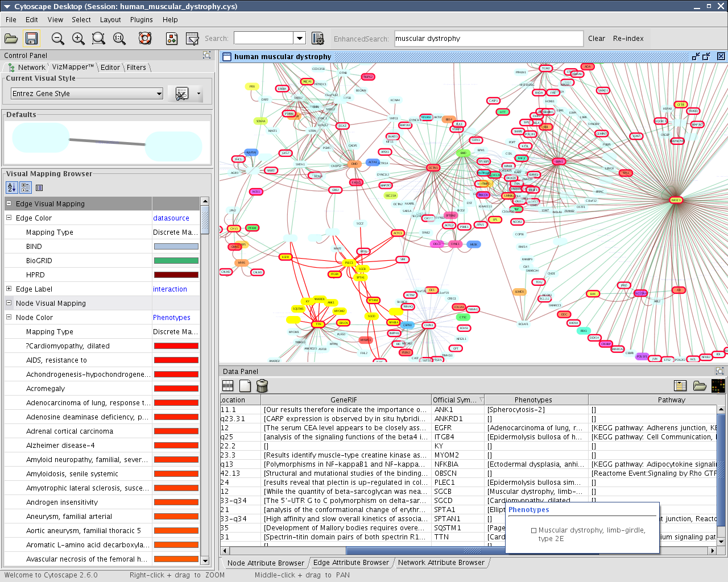Image resolution: width=728 pixels, height=582 pixels.
Task: Click the EnhancedSearch text field
Action: [489, 39]
